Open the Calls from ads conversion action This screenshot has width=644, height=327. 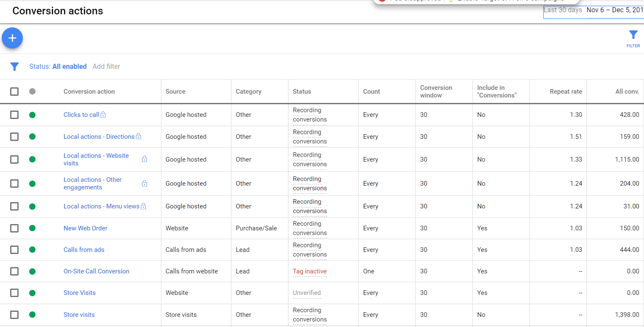click(x=84, y=250)
